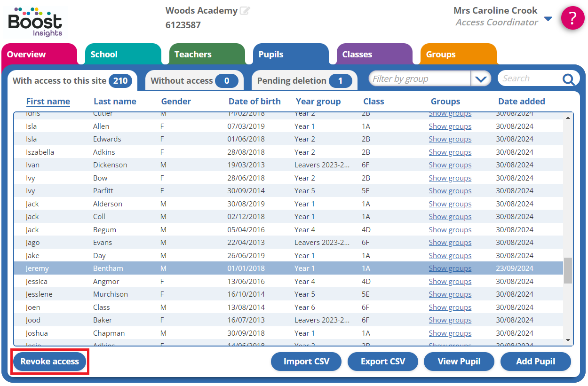Sort pupils by First name column
Screen dimensions: 588x386
[48, 101]
